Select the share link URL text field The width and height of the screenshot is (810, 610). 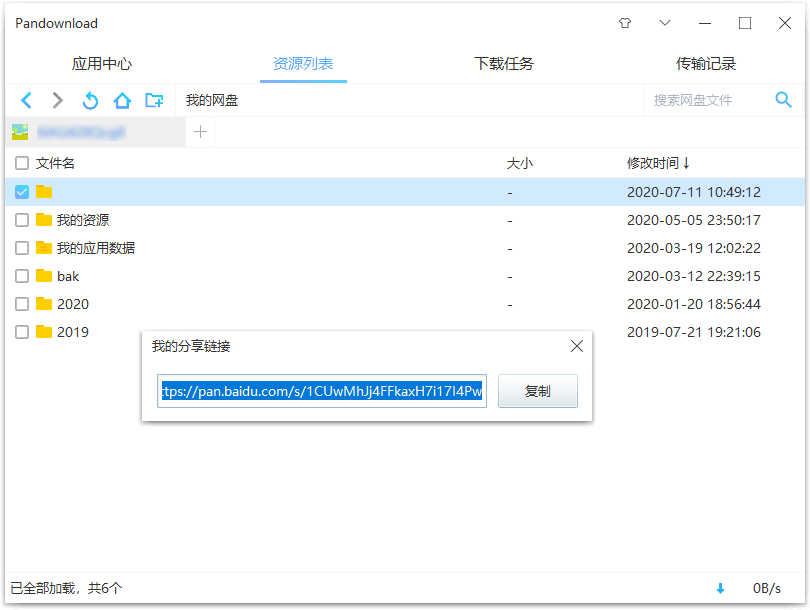[321, 391]
